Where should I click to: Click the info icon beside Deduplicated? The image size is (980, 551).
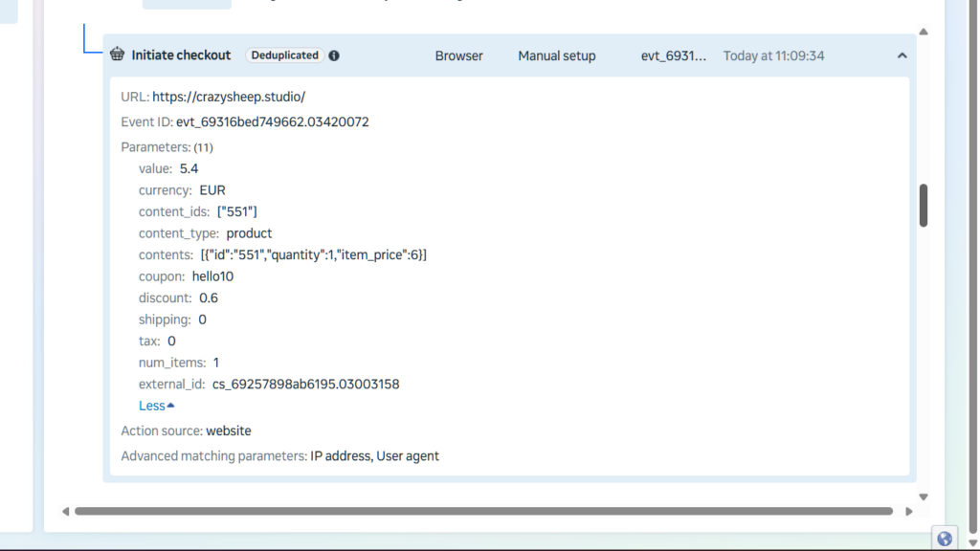334,55
